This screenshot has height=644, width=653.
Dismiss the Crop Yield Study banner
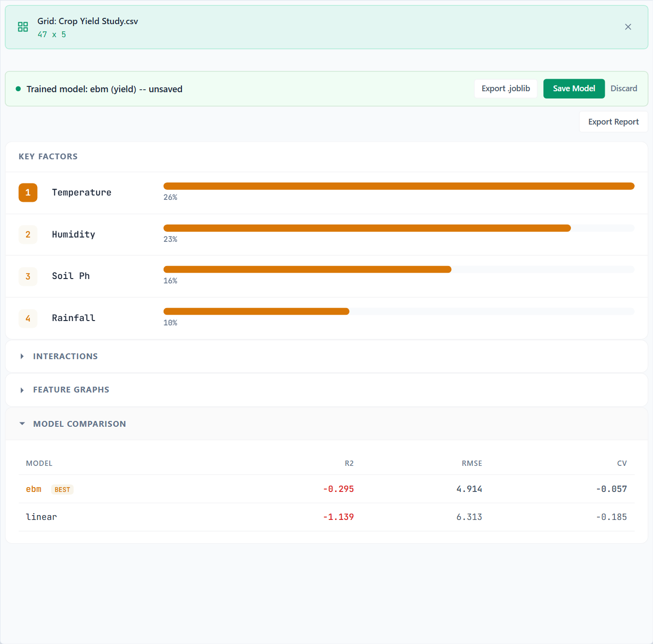click(x=628, y=27)
